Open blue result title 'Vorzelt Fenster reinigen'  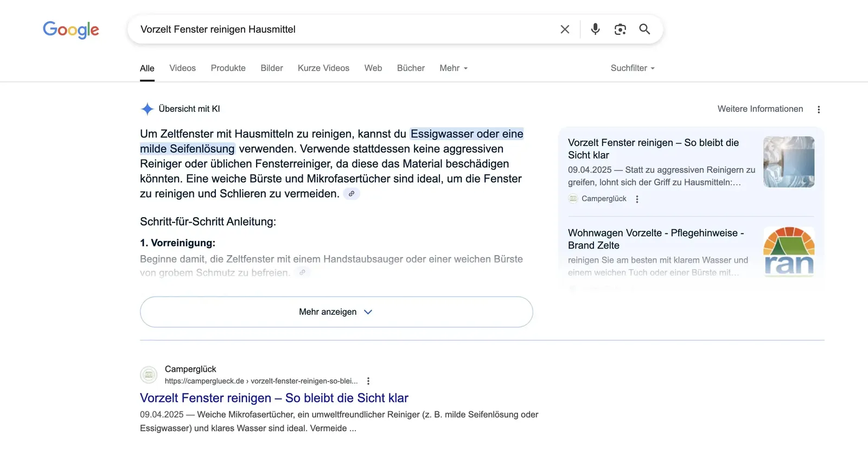(274, 398)
